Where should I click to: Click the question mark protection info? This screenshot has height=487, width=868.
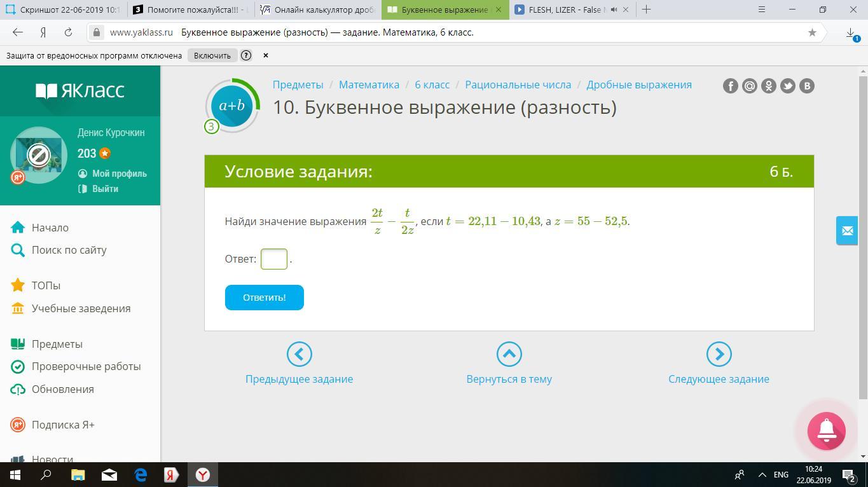(246, 55)
